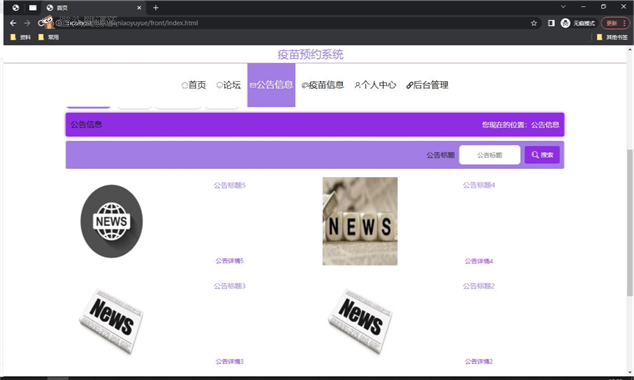
Task: Select the 疫苗信息 menu item
Action: [x=323, y=85]
